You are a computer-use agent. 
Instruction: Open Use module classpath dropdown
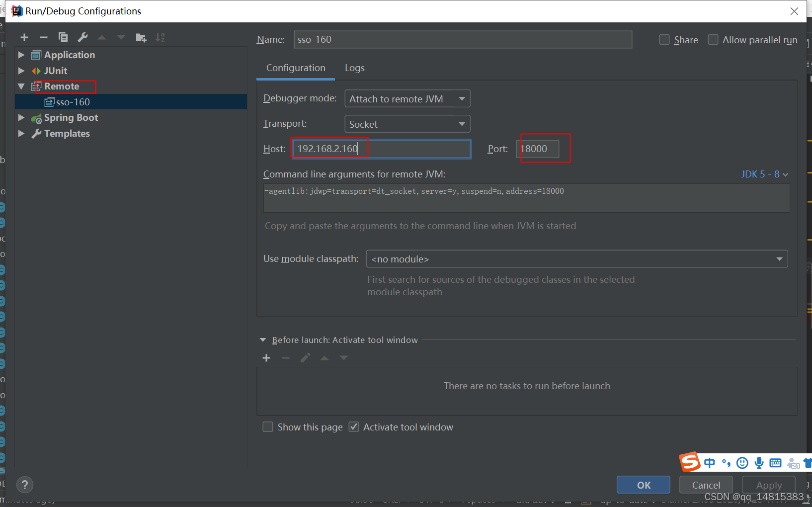pyautogui.click(x=577, y=259)
